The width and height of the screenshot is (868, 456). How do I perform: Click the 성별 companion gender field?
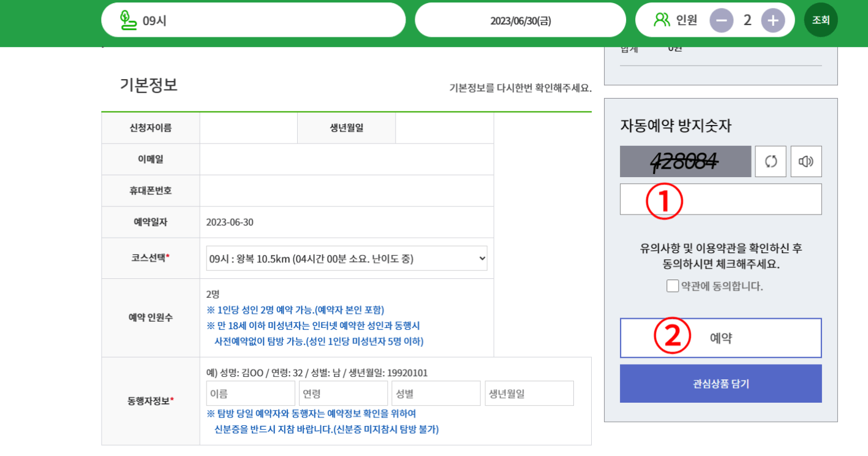tap(436, 393)
